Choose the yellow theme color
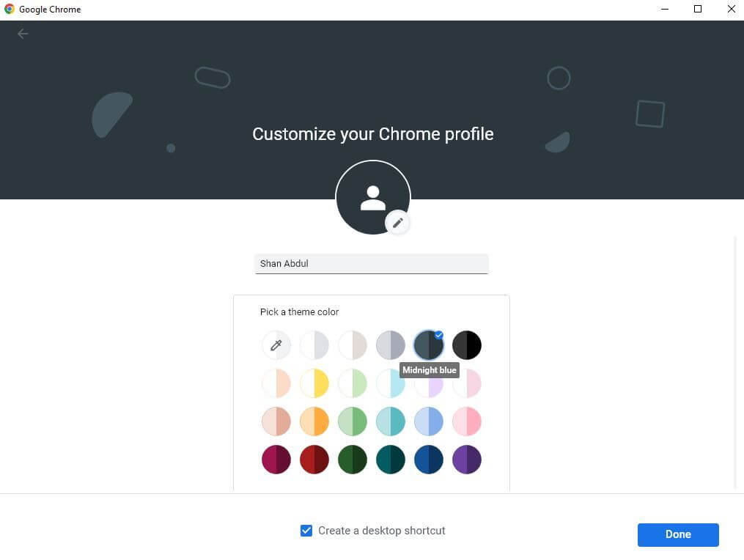 314,383
